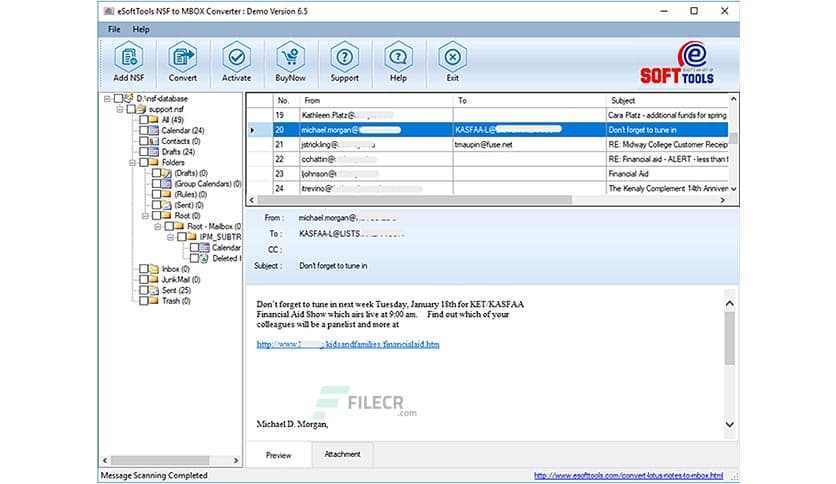Switch to the Attachment tab
This screenshot has width=836, height=484.
point(342,454)
